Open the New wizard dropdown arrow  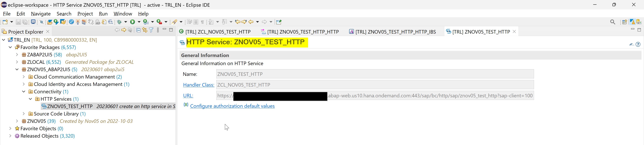(12, 22)
